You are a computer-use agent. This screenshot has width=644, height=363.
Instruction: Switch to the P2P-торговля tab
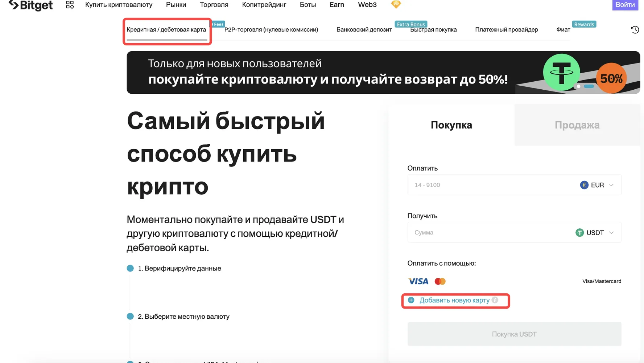271,29
